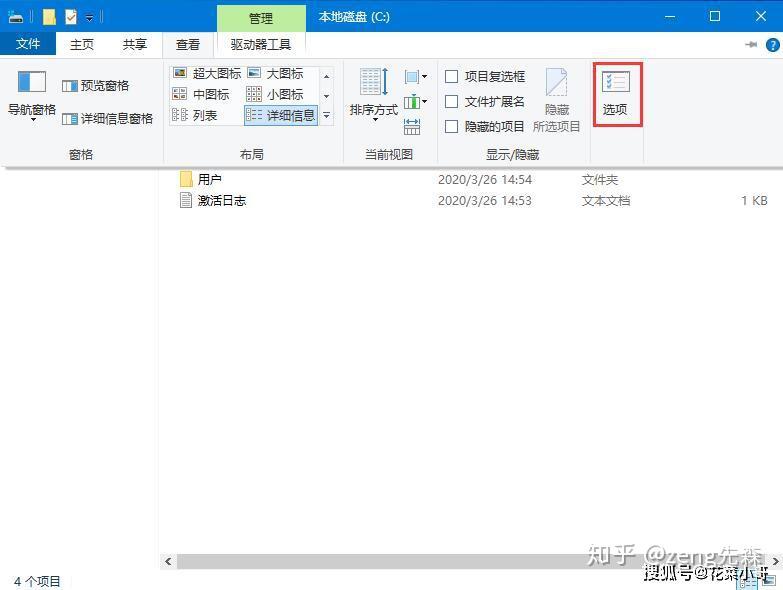Select the date 2020/3/26 14:53
Screen dimensions: 783x590
(485, 200)
